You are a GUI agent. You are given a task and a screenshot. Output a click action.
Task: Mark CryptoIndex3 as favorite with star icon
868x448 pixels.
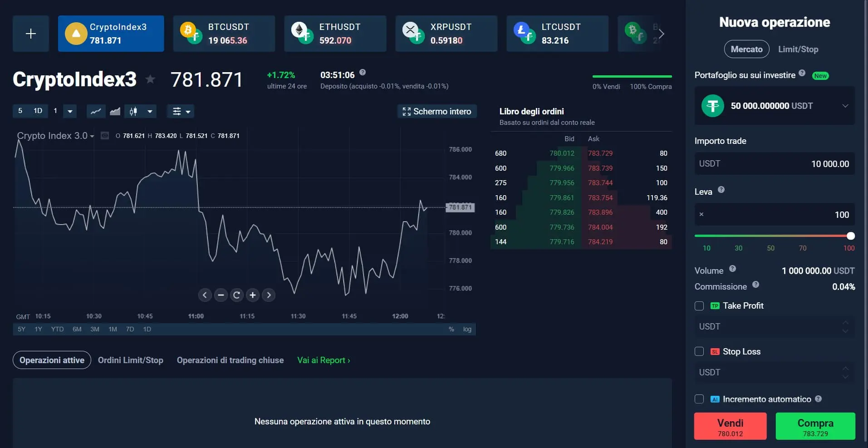coord(150,79)
